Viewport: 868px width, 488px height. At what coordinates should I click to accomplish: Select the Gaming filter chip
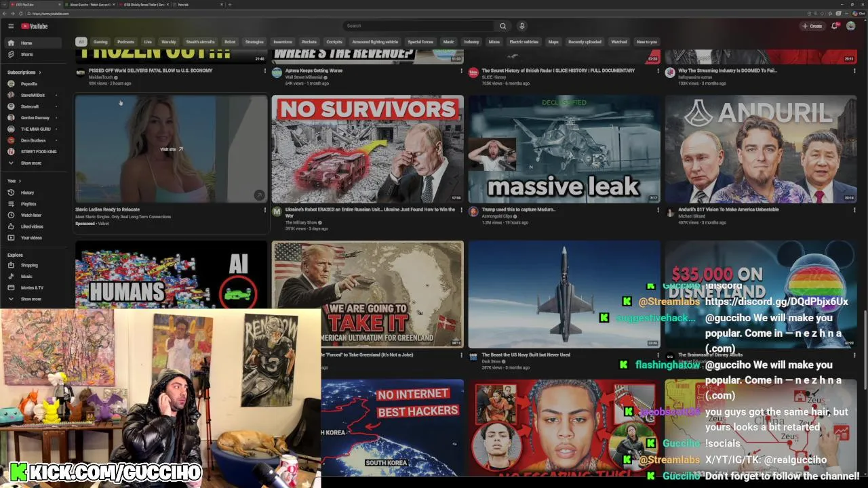coord(100,42)
